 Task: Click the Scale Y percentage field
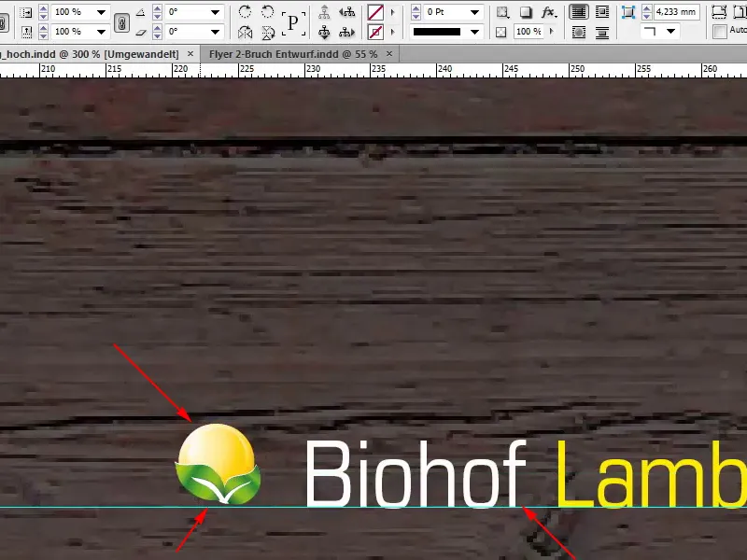coord(73,32)
